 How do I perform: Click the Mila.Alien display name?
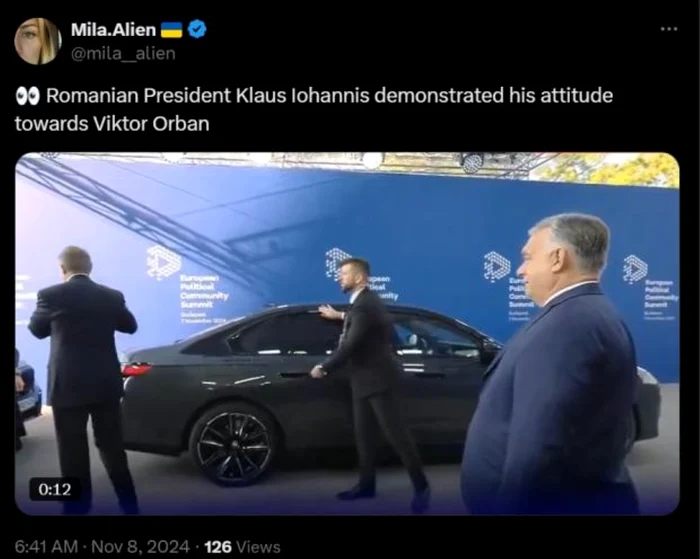[x=113, y=29]
